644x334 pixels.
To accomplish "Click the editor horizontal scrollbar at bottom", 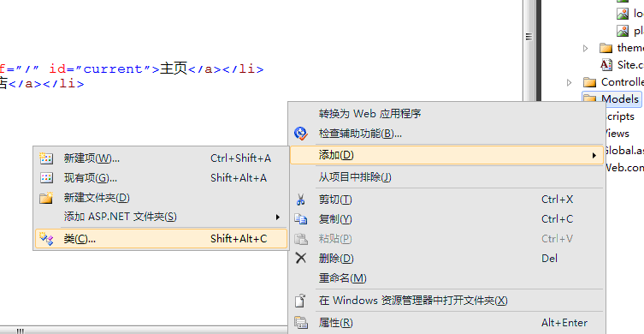I will point(144,331).
